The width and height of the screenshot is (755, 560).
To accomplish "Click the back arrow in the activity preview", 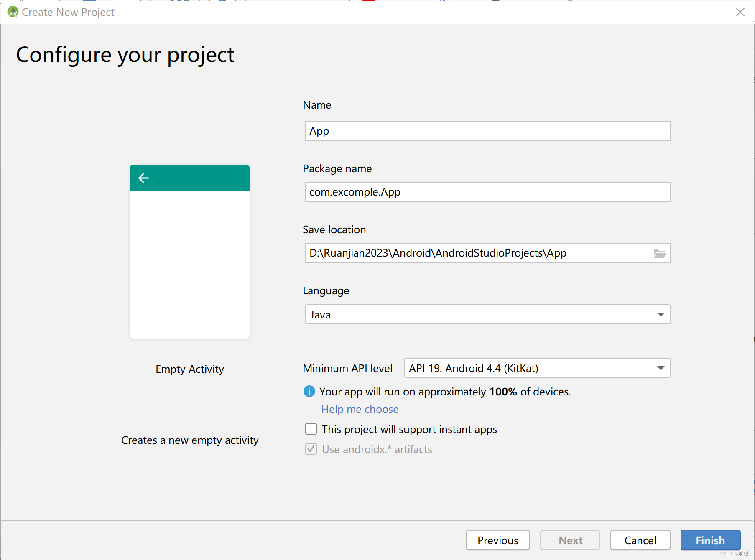I will click(x=143, y=178).
